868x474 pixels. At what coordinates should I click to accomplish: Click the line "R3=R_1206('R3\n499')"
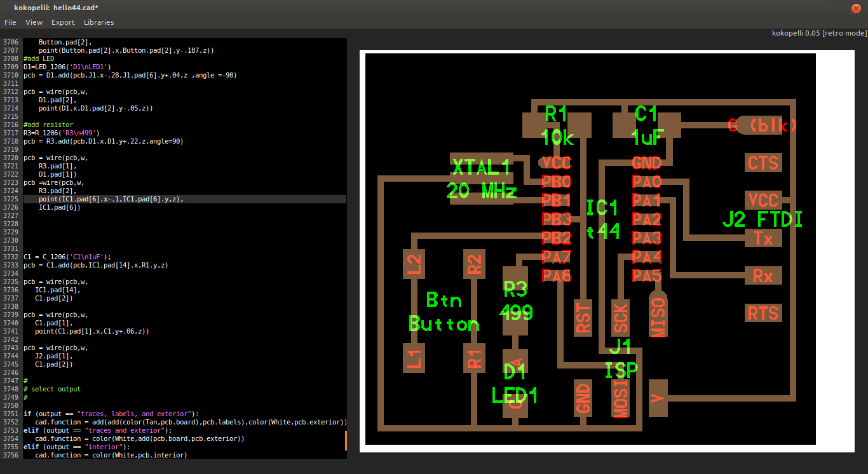point(62,133)
